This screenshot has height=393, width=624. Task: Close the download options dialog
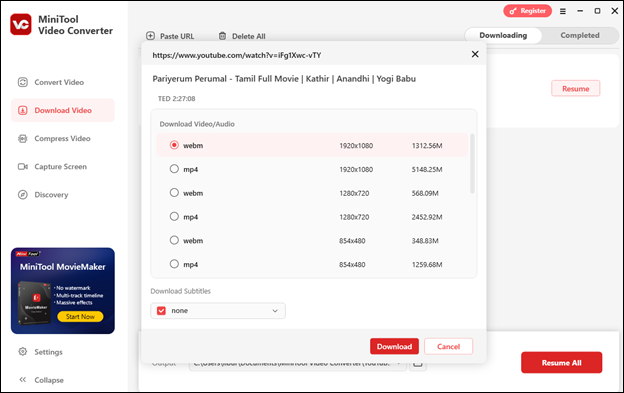(475, 54)
